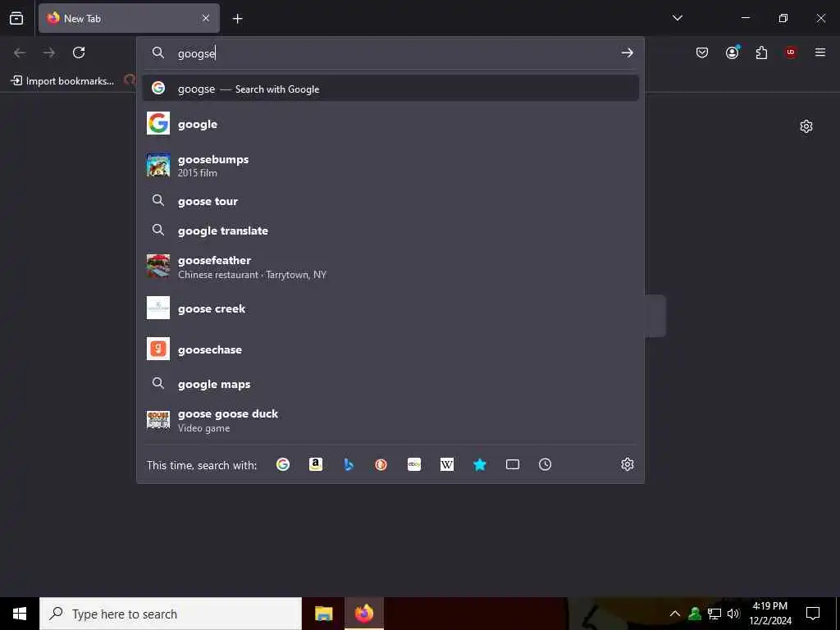840x630 pixels.
Task: Choose the goose creek suggestion
Action: point(390,308)
